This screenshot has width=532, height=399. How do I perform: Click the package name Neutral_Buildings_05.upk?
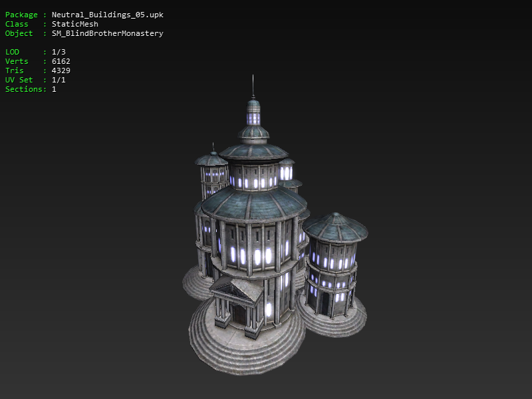tap(108, 15)
